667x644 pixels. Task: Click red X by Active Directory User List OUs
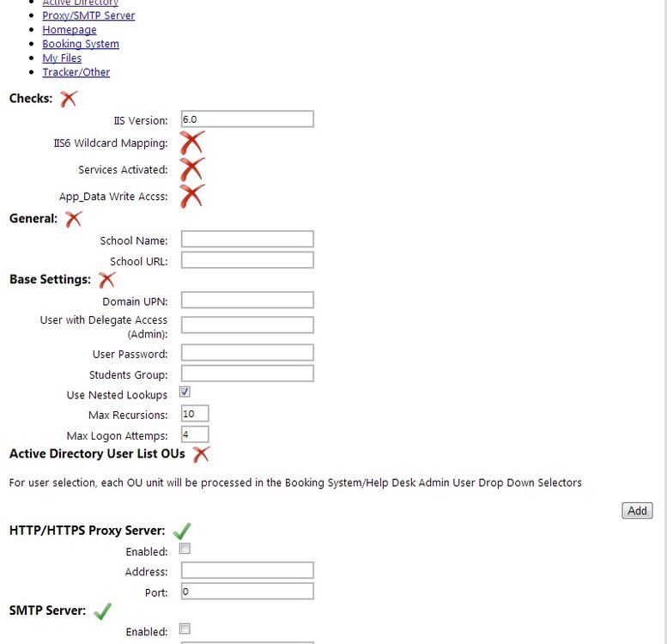pyautogui.click(x=201, y=454)
